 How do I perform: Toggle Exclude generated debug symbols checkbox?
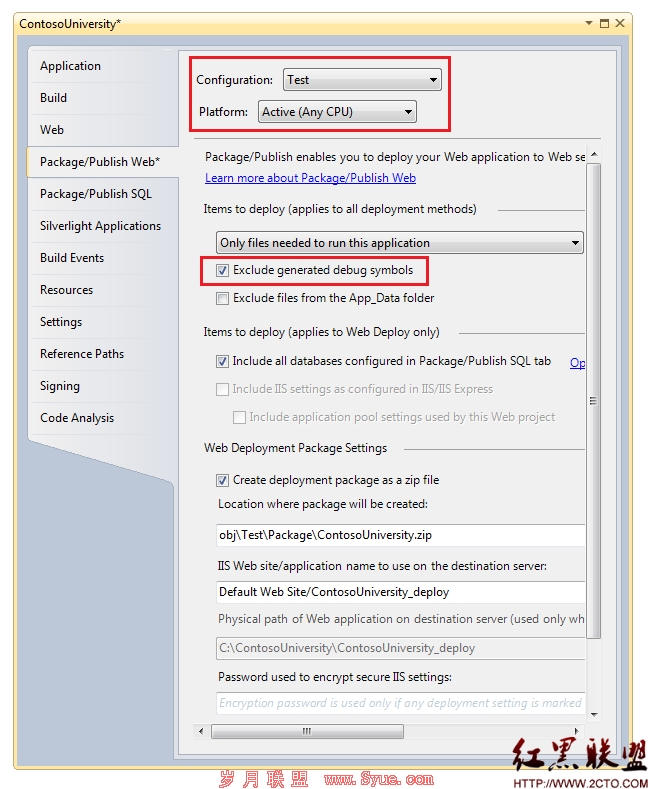click(x=222, y=271)
